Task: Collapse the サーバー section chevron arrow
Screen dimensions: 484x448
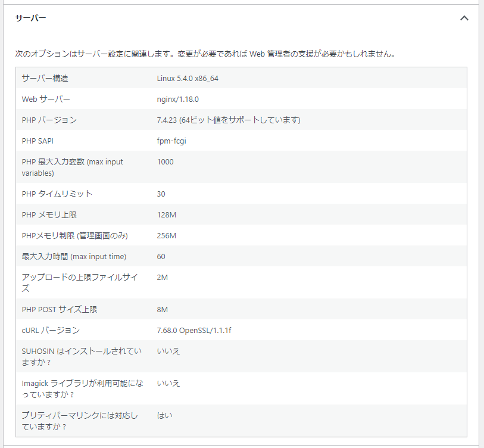Action: point(464,18)
